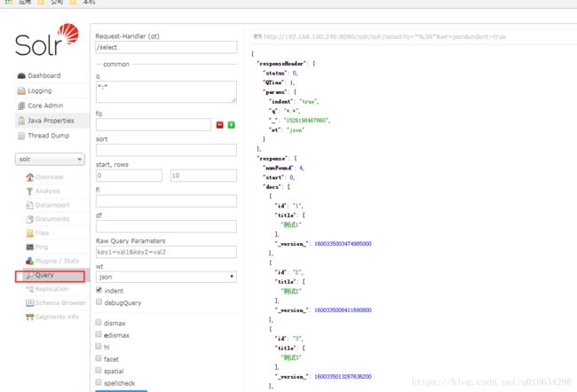
Task: Open the wt json format dropdown
Action: 166,277
